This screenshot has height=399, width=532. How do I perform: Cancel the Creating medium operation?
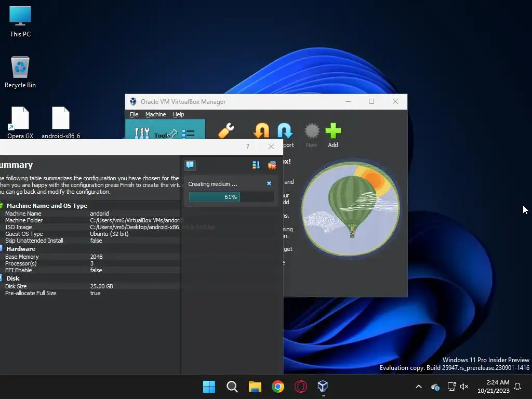pyautogui.click(x=269, y=183)
